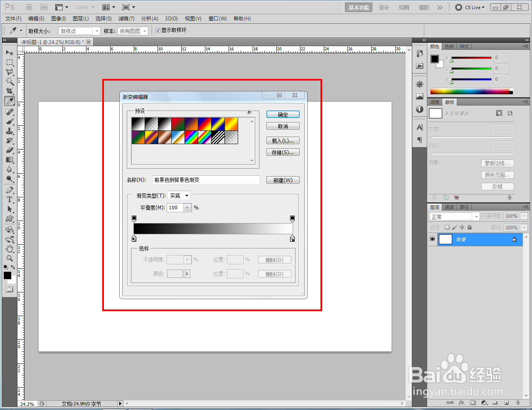532x410 pixels.
Task: Open the layer blend mode dropdown
Action: tap(454, 216)
